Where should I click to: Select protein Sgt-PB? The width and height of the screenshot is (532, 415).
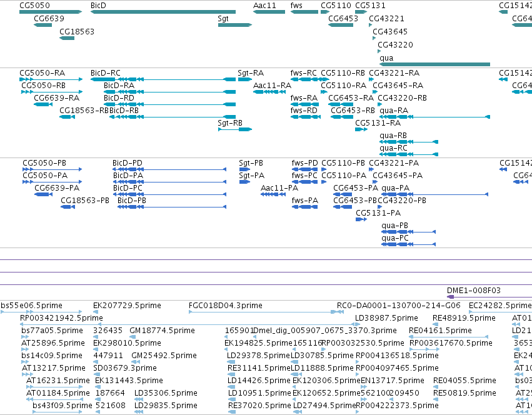(244, 169)
